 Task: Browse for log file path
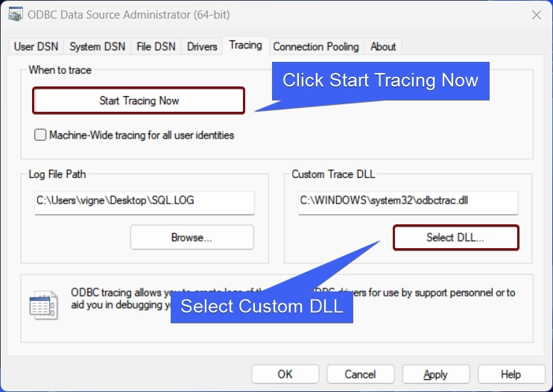pyautogui.click(x=192, y=237)
